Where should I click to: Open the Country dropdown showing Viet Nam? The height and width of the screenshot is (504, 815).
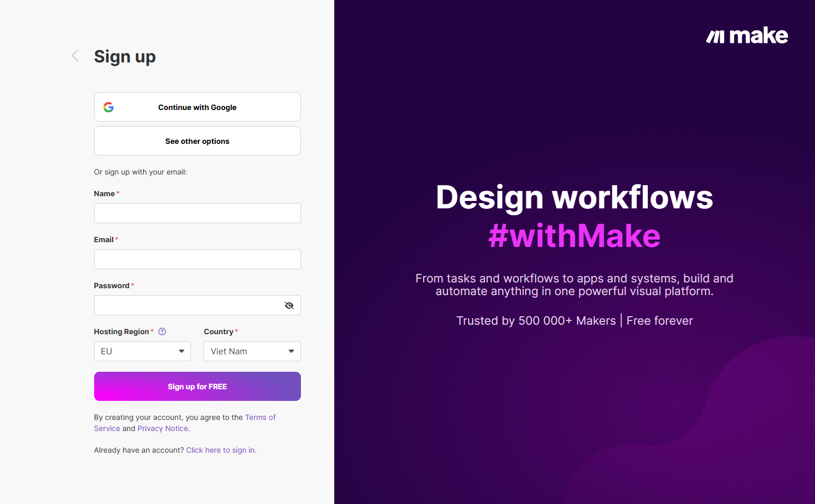pos(252,351)
